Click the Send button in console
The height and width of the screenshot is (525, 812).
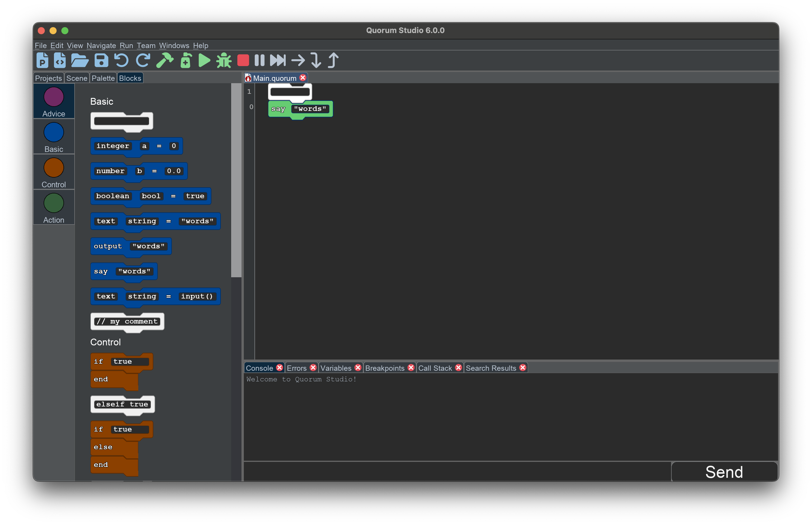[x=724, y=472]
